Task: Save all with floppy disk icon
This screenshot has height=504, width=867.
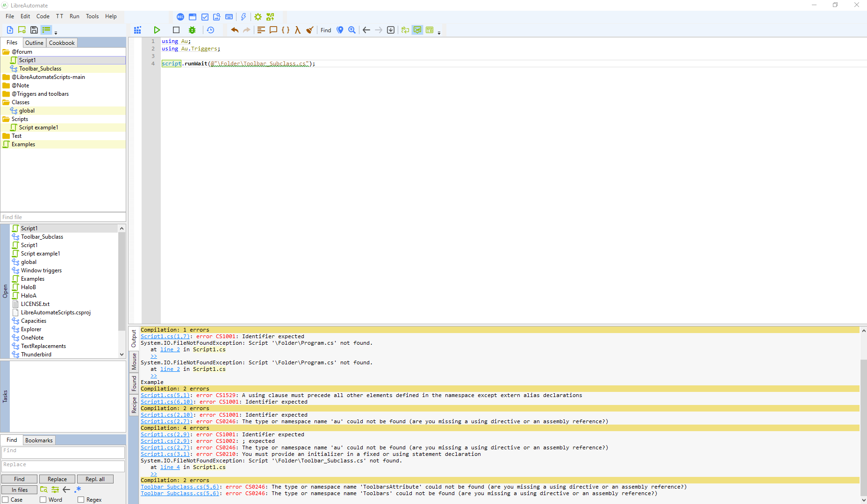Action: pyautogui.click(x=34, y=30)
